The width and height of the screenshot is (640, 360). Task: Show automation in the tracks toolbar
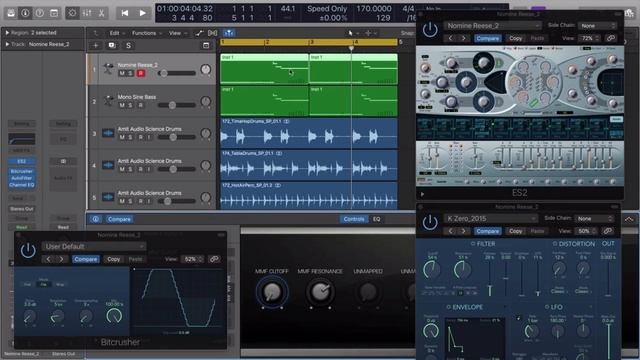[199, 33]
